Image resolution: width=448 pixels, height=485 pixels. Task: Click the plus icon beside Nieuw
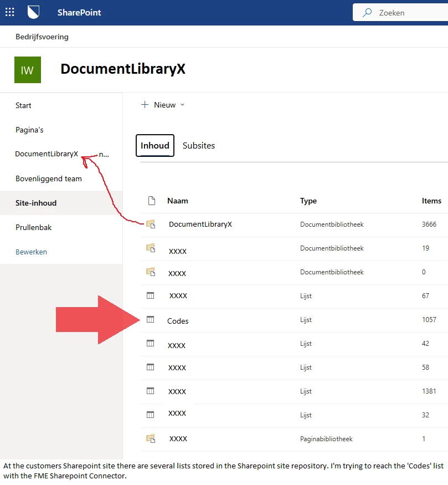coord(145,105)
